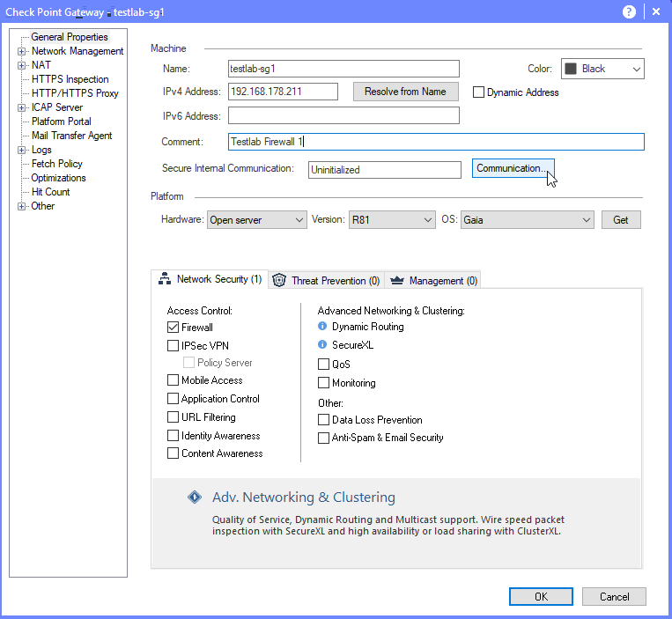Click the SecureXL info icon
Image resolution: width=672 pixels, height=619 pixels.
pos(322,344)
